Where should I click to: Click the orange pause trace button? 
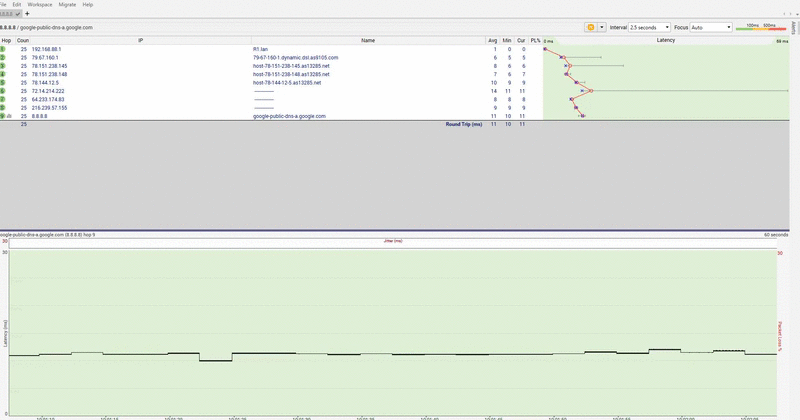590,28
